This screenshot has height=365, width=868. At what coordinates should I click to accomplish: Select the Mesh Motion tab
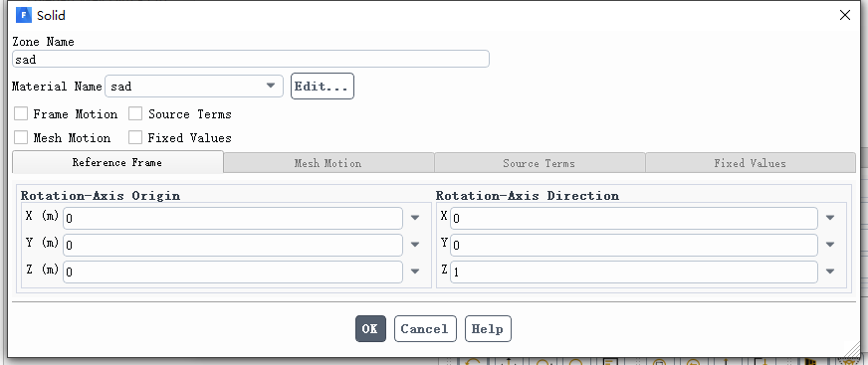pyautogui.click(x=328, y=163)
